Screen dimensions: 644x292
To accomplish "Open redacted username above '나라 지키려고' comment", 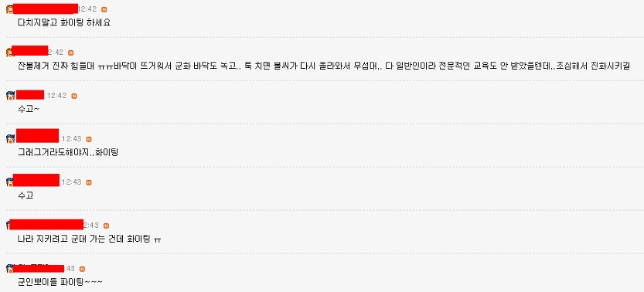I will pyautogui.click(x=46, y=224).
